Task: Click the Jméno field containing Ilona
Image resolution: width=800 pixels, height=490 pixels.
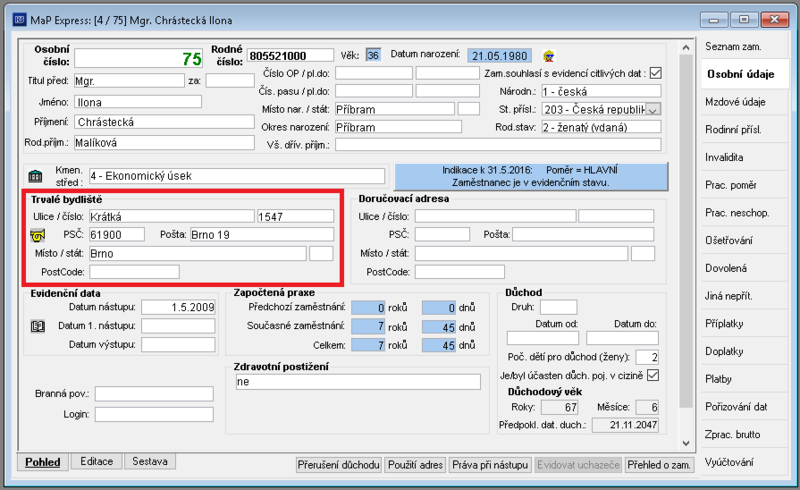Action: [138, 102]
